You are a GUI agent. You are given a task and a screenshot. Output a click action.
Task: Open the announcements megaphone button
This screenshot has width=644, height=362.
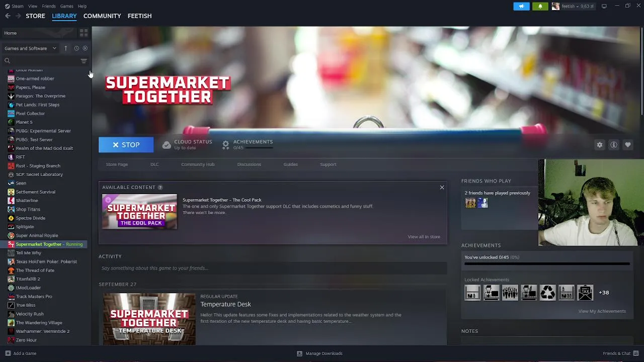tap(521, 6)
